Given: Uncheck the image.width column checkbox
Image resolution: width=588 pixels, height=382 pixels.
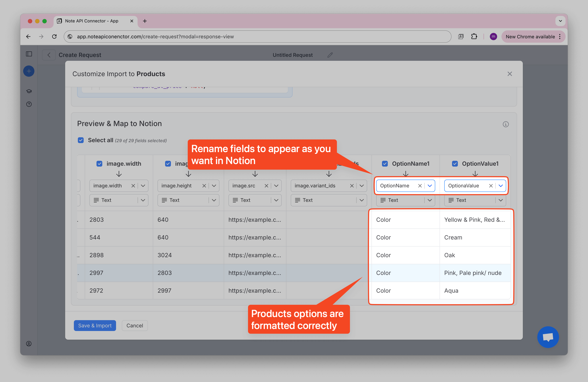Looking at the screenshot, I should 99,164.
